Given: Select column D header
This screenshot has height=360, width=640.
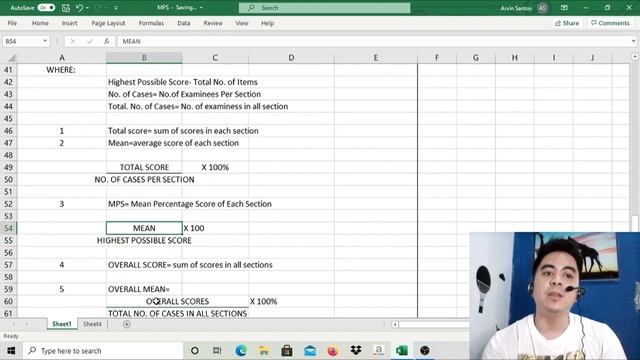Looking at the screenshot, I should coord(291,58).
